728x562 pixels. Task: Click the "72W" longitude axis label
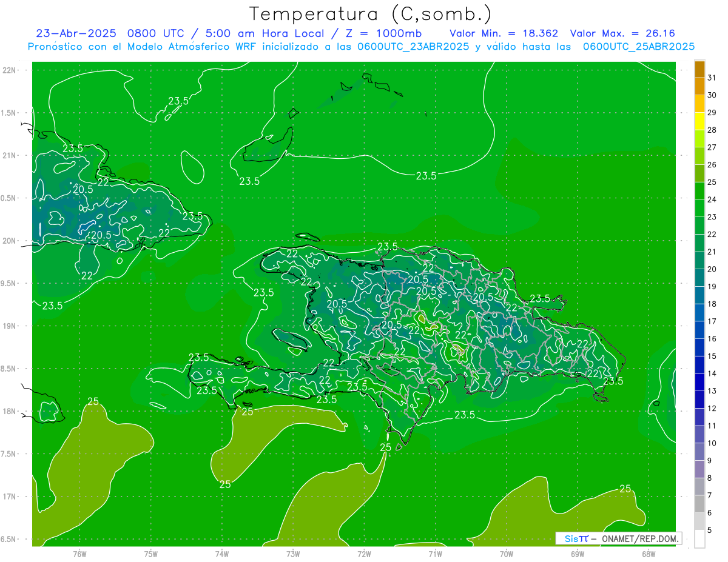pyautogui.click(x=365, y=554)
